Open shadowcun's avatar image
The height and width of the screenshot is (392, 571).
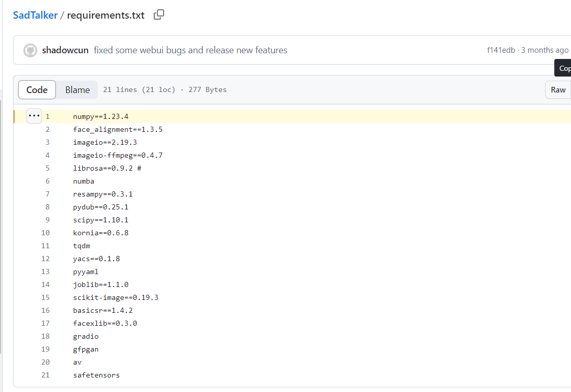30,50
